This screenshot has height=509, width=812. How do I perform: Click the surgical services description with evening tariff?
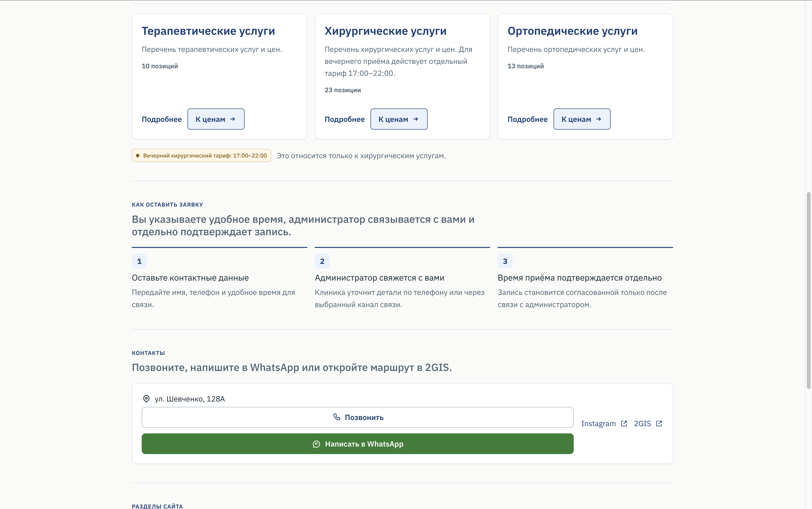(x=398, y=61)
